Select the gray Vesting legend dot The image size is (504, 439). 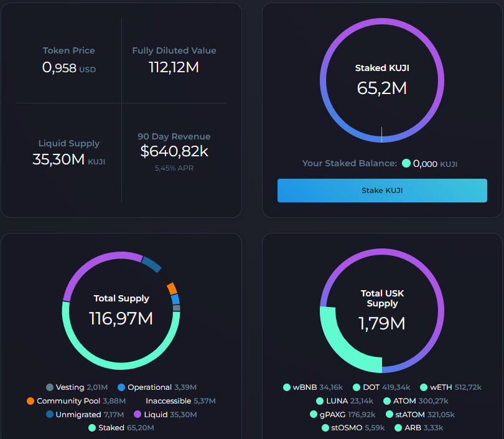pyautogui.click(x=50, y=387)
